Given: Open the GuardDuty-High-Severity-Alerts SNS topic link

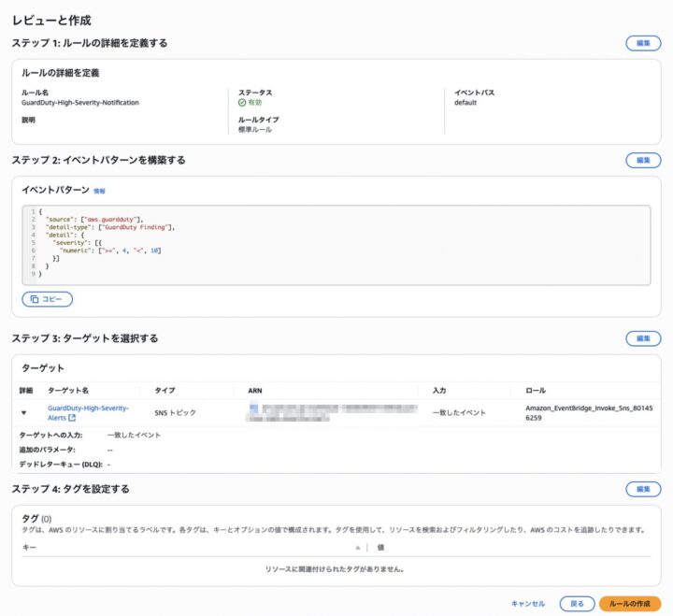Looking at the screenshot, I should pos(87,408).
